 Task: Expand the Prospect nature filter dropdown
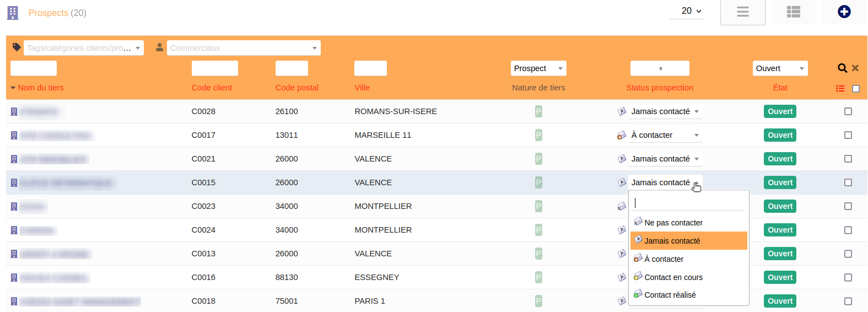pos(538,68)
